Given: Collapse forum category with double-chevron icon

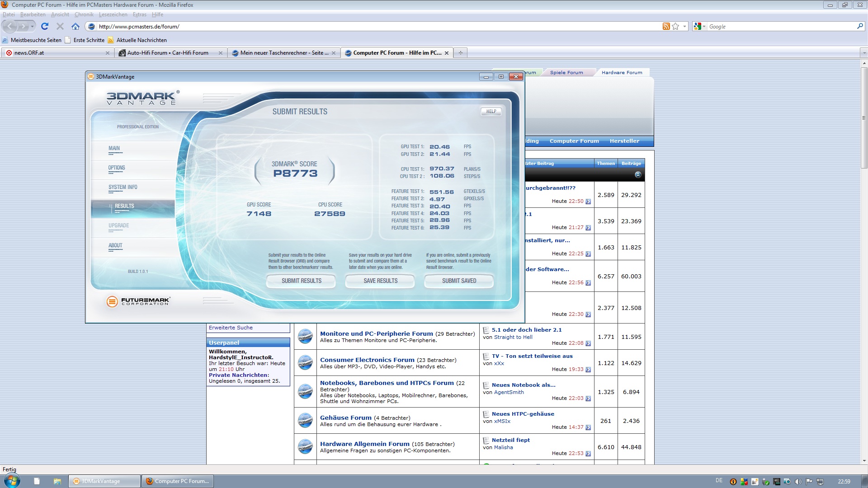Looking at the screenshot, I should point(638,175).
